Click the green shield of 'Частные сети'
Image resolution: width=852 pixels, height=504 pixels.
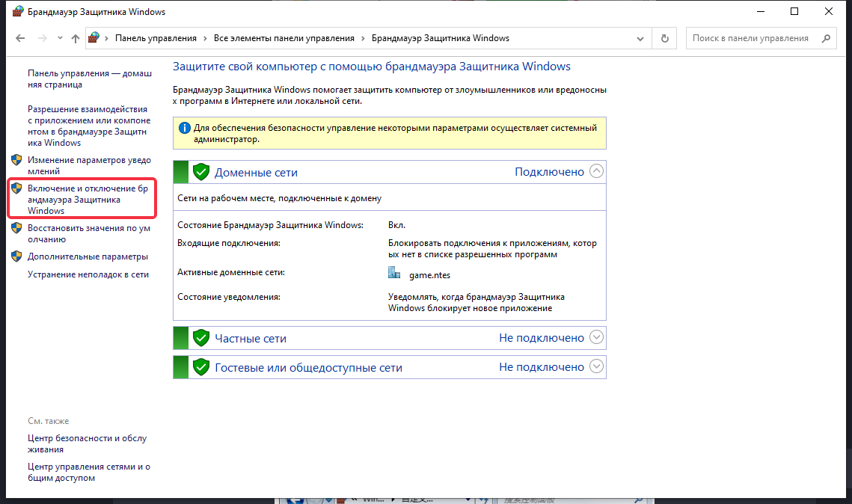(201, 338)
